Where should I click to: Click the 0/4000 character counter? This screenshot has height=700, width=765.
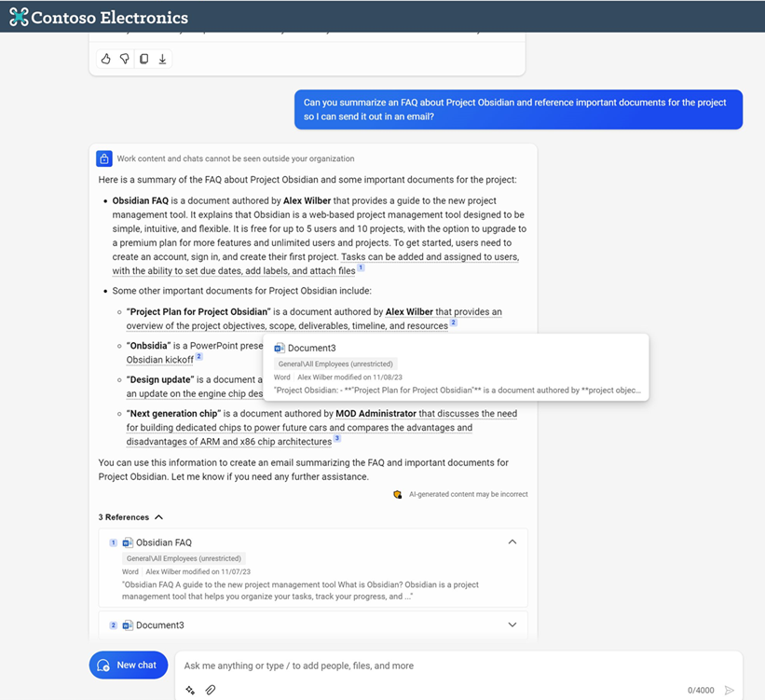[701, 691]
